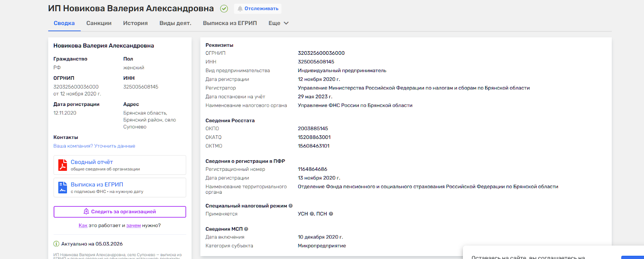644x259 pixels.
Task: Click the question icon next to ПСН
Action: point(331,214)
